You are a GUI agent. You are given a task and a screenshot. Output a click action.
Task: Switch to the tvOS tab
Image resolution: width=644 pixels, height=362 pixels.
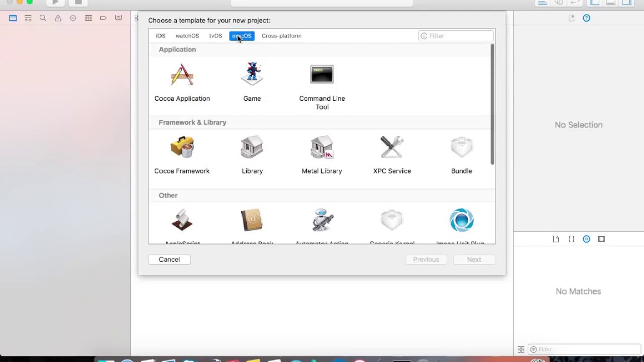click(x=216, y=36)
